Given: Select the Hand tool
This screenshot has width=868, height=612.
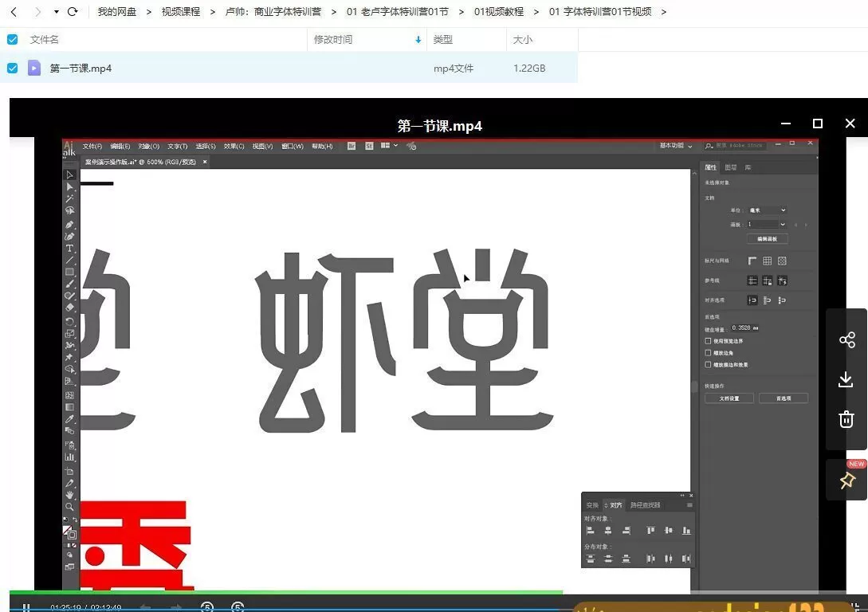Looking at the screenshot, I should pyautogui.click(x=70, y=496).
